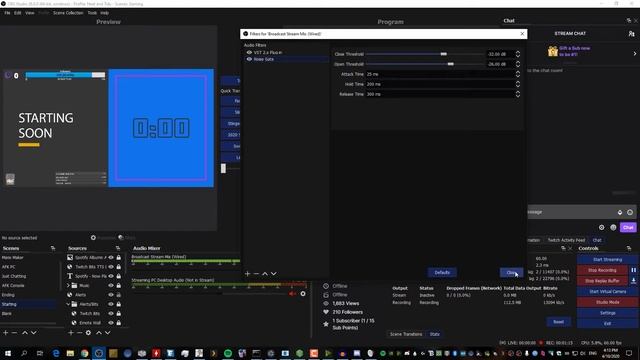
Task: Open the community users list in Stream Chat
Action: (631, 33)
